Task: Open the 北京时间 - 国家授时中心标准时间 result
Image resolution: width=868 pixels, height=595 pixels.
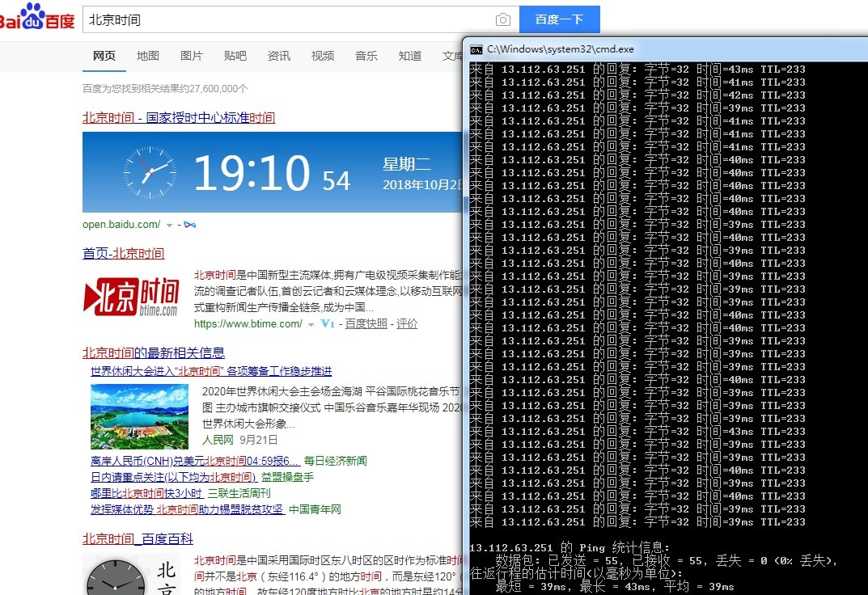Action: click(x=179, y=117)
